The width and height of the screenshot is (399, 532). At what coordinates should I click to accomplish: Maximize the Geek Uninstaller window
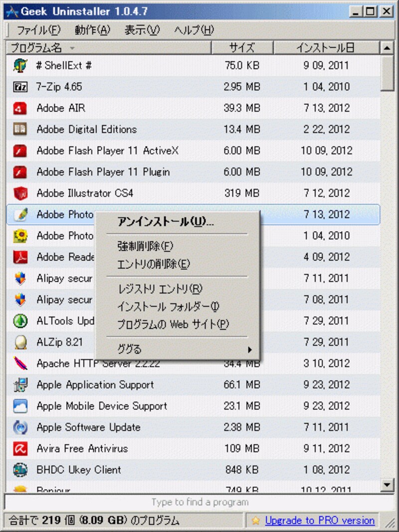pos(371,12)
